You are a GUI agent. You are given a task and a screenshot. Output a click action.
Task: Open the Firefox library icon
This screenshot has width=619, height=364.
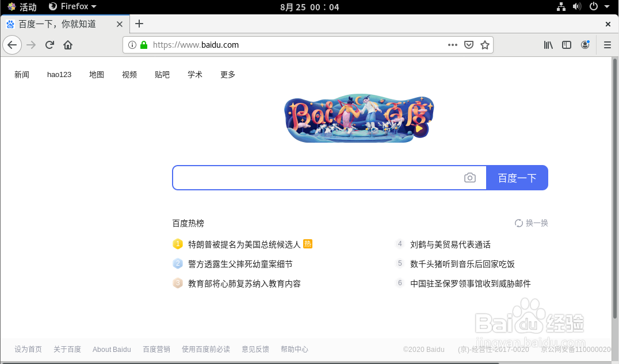[x=548, y=45]
